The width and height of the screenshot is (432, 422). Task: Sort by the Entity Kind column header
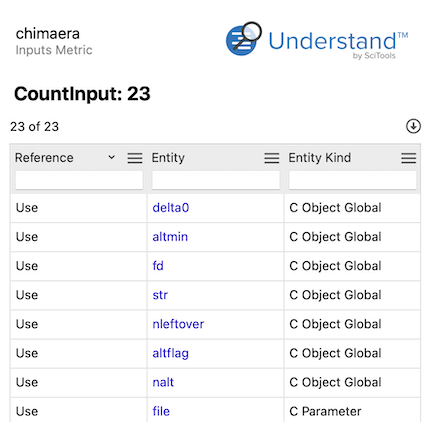coord(320,158)
